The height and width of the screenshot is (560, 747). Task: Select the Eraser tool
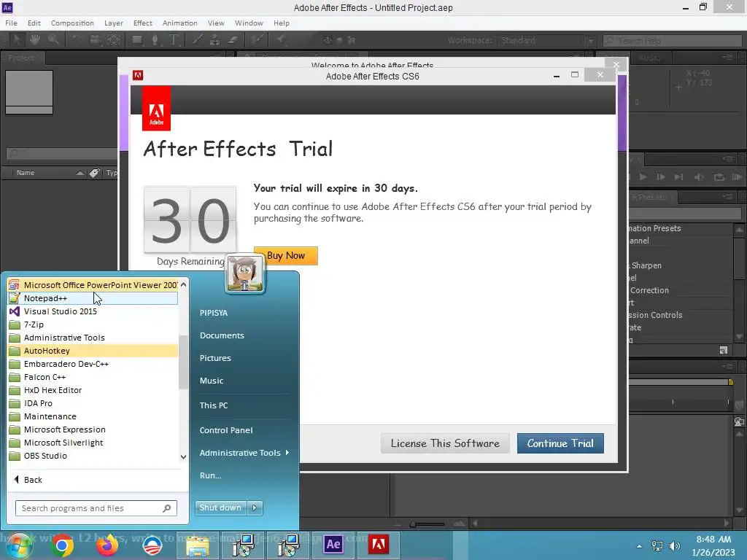click(x=233, y=40)
